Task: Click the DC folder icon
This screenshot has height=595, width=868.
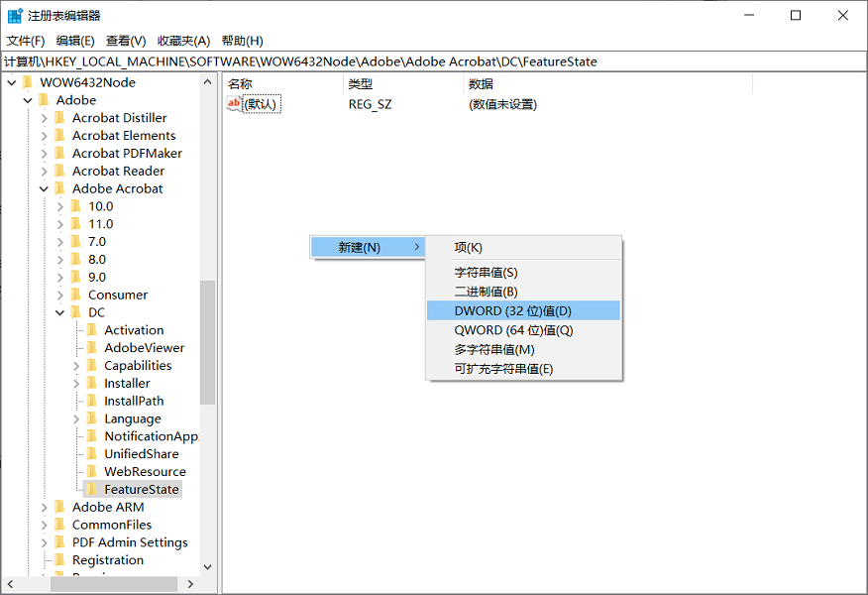Action: pyautogui.click(x=76, y=312)
